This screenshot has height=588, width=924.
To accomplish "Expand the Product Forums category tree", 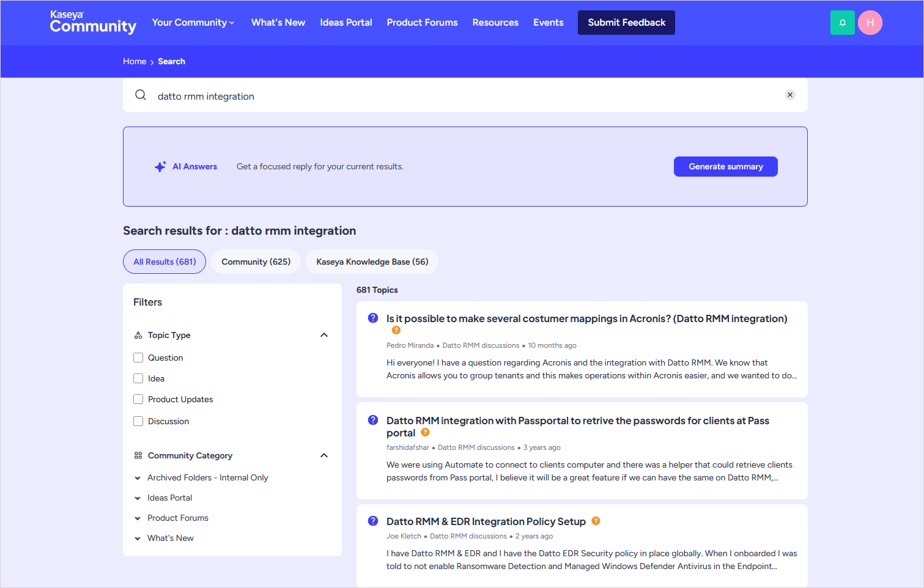I will (x=138, y=518).
